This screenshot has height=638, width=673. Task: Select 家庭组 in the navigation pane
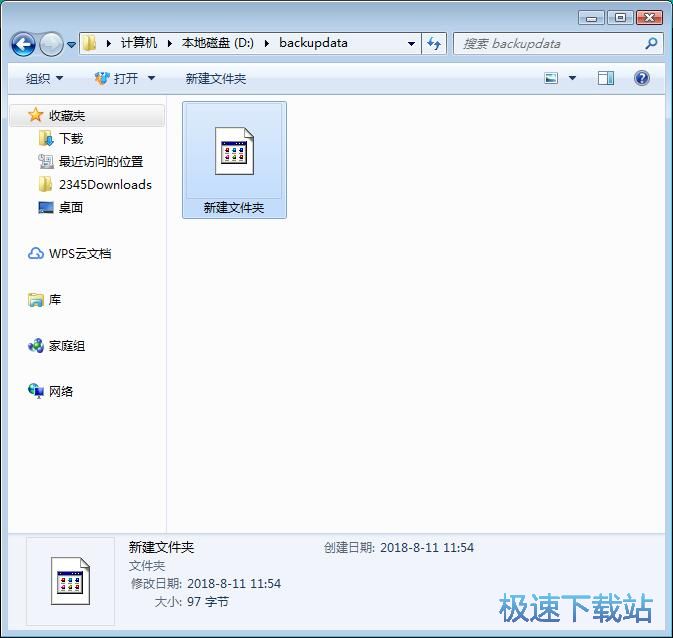click(67, 346)
